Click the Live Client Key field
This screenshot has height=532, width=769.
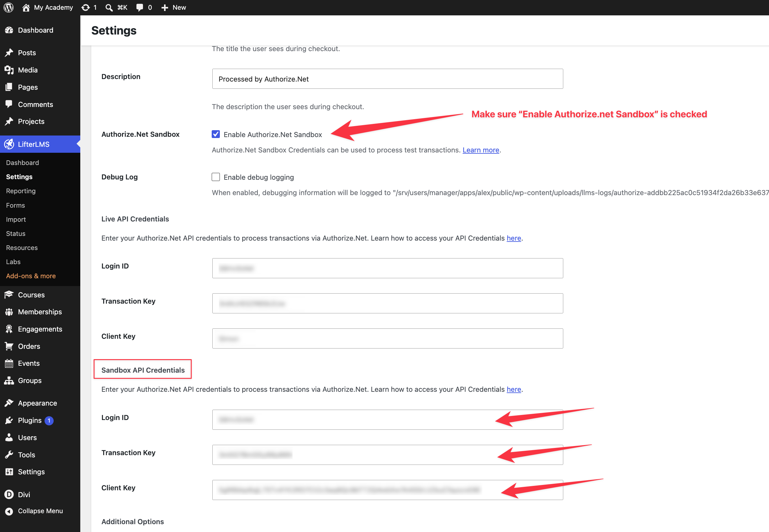point(387,338)
